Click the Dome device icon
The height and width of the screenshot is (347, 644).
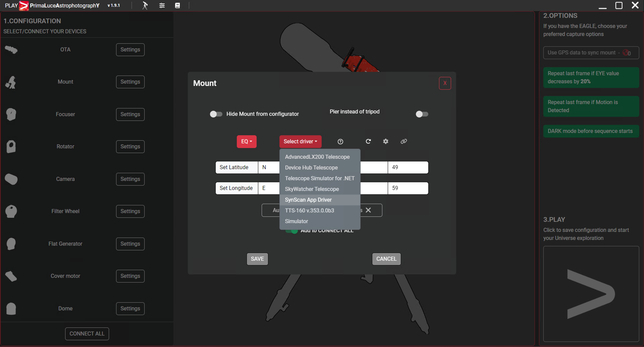(11, 309)
